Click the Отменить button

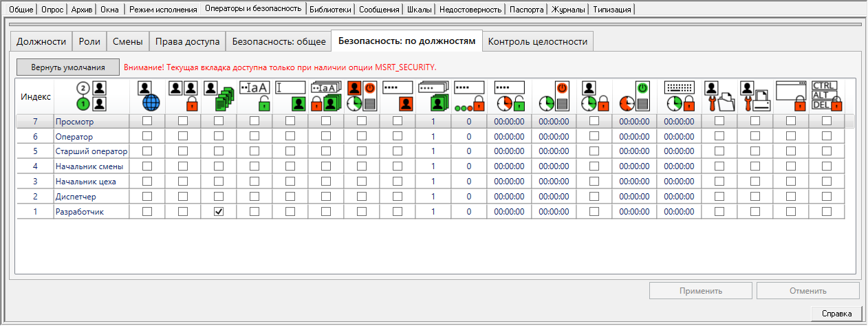coord(807,290)
